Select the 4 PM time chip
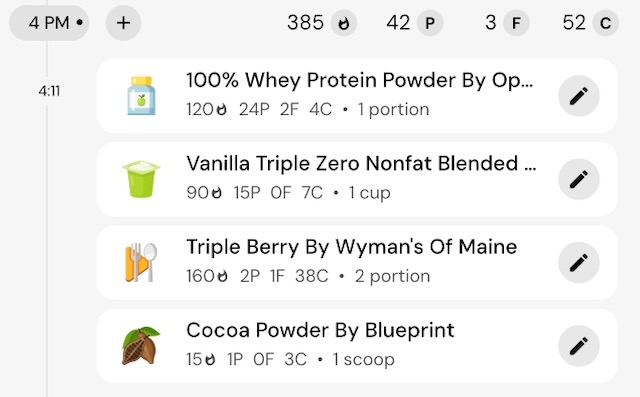Image resolution: width=640 pixels, height=397 pixels. 49,23
